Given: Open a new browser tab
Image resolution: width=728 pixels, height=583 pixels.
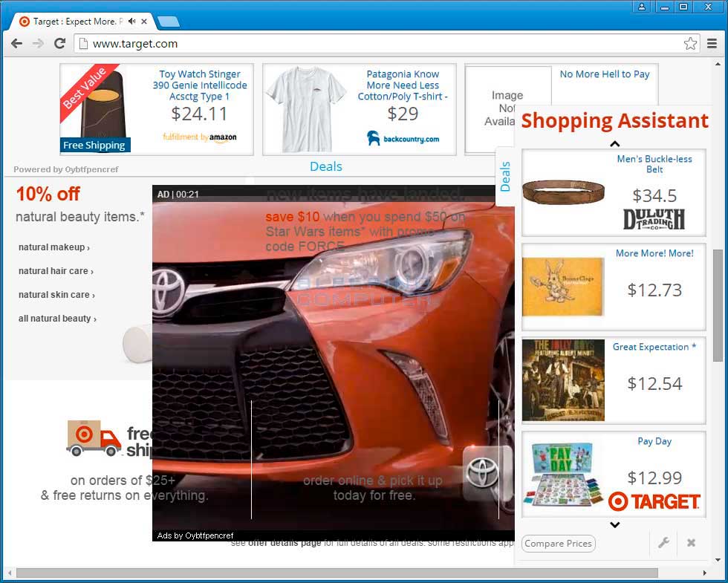Looking at the screenshot, I should (168, 22).
